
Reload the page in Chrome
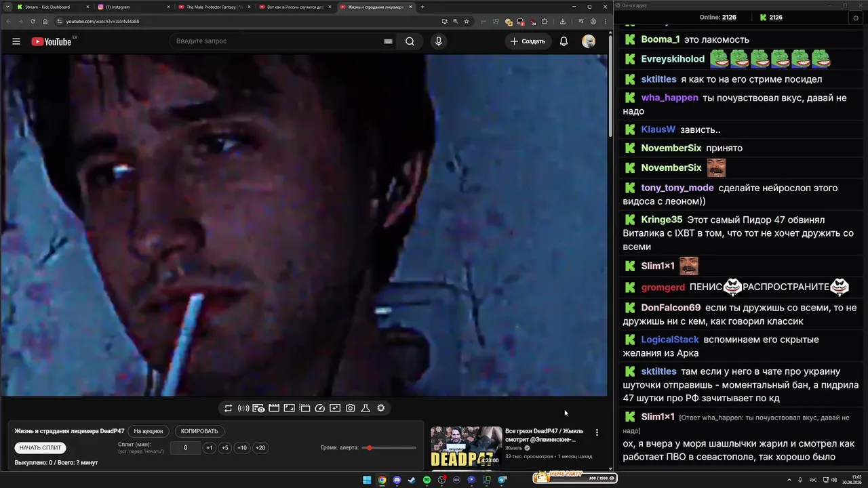coord(33,21)
